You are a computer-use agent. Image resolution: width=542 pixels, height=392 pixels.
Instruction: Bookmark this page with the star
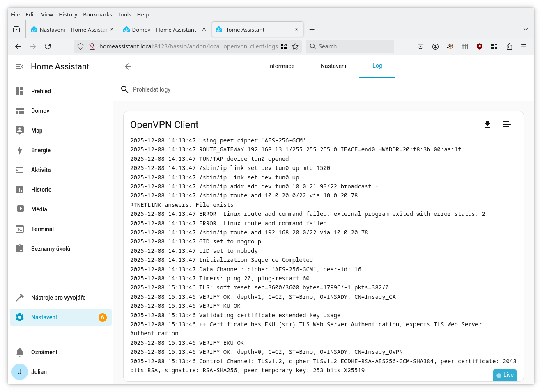pyautogui.click(x=295, y=46)
